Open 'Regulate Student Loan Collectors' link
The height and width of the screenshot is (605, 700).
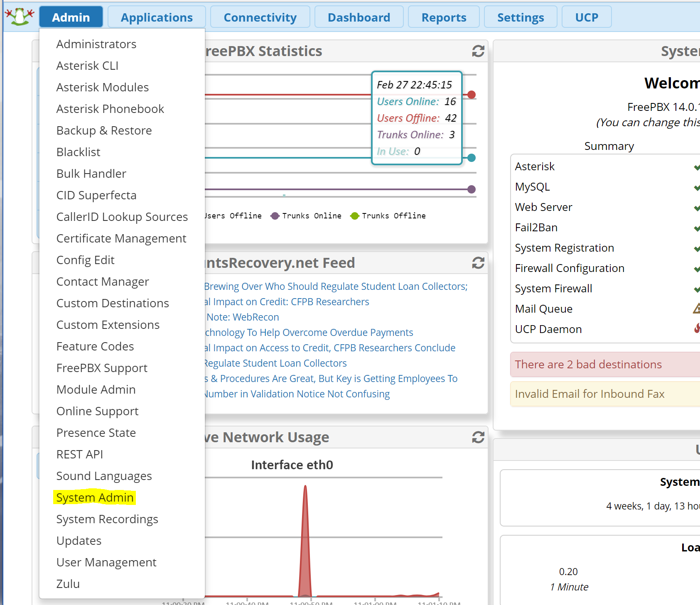[276, 363]
